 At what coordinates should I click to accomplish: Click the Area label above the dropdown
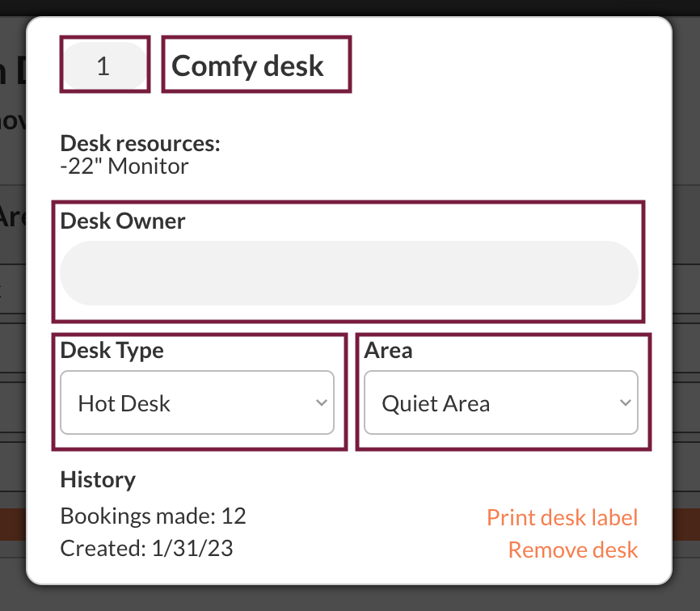pyautogui.click(x=388, y=351)
